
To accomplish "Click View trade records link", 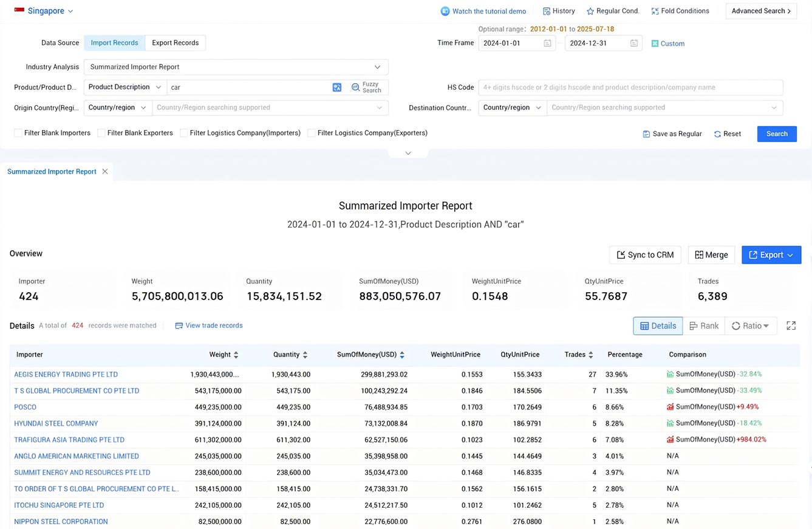I will [209, 326].
